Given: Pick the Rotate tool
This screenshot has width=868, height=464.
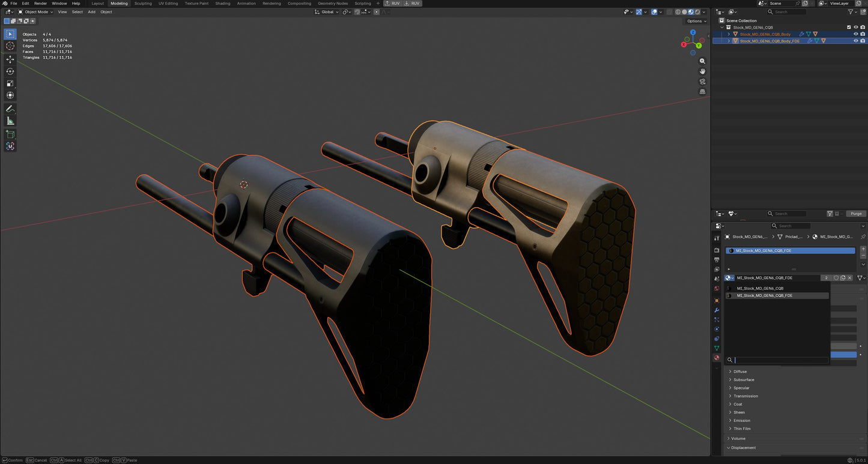Looking at the screenshot, I should pyautogui.click(x=10, y=71).
